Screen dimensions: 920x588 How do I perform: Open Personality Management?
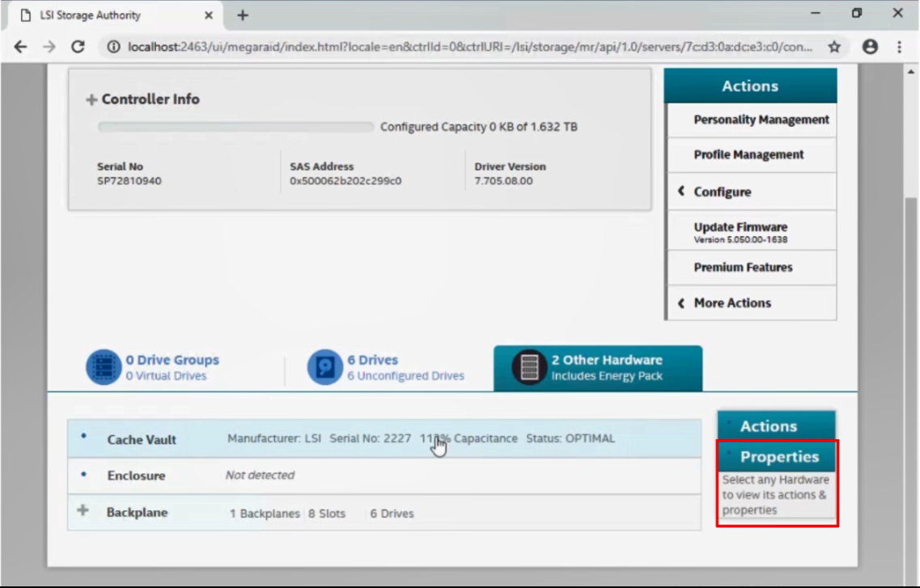click(761, 120)
